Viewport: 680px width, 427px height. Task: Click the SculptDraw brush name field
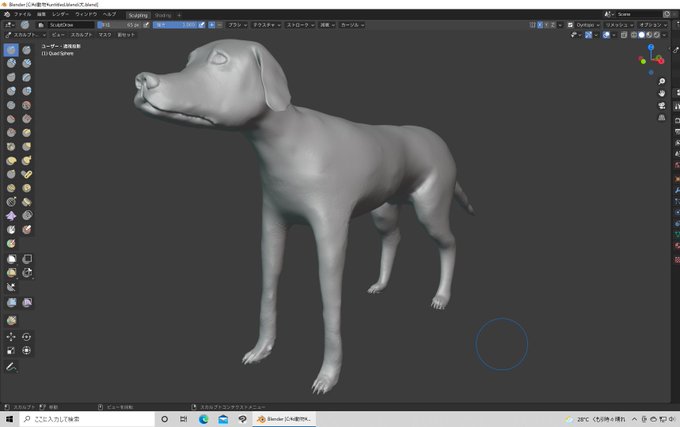coord(71,25)
